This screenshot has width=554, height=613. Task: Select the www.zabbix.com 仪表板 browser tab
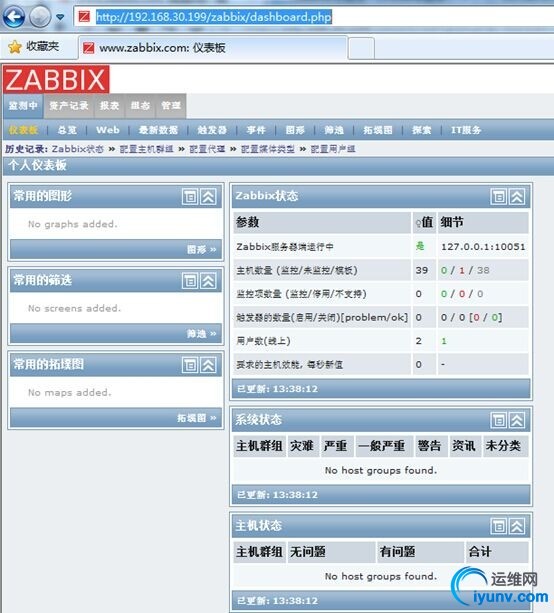213,48
